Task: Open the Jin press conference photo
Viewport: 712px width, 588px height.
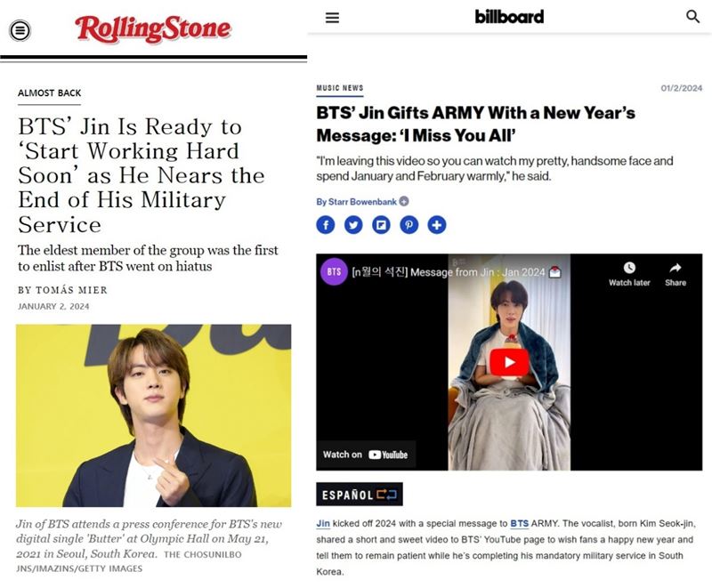Action: point(153,415)
